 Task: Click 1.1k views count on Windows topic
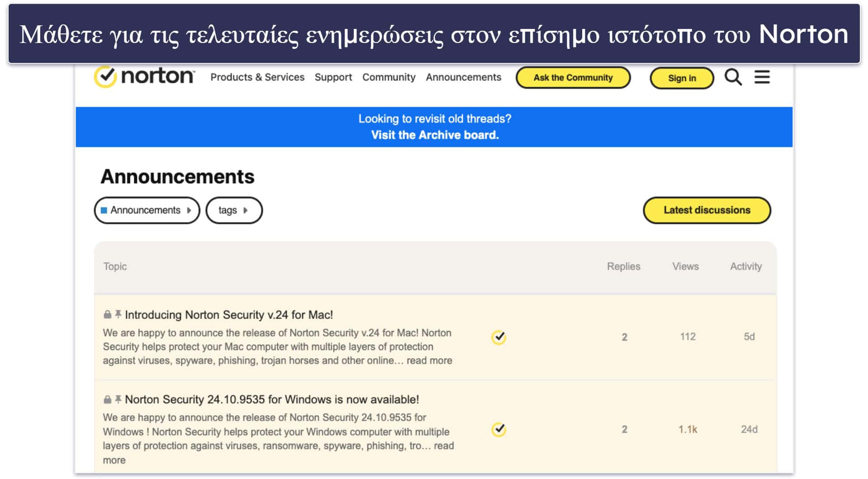pyautogui.click(x=688, y=429)
